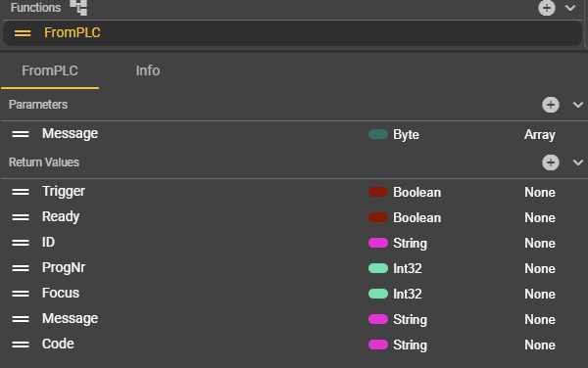Select the FromPLC tab

(x=50, y=70)
